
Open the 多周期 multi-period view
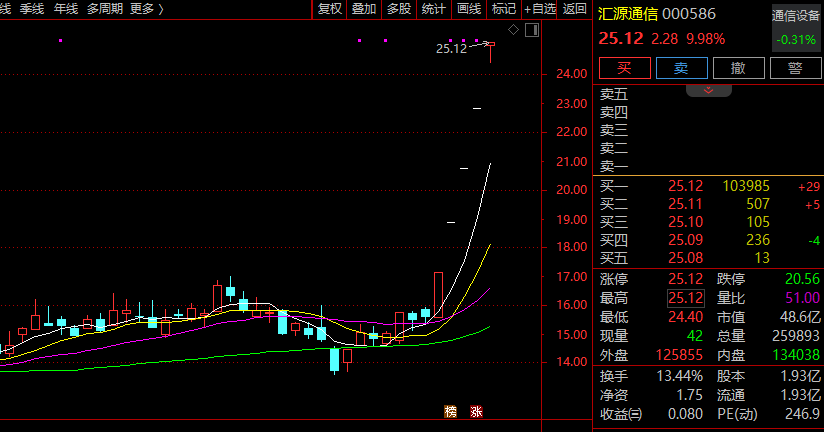pos(105,9)
